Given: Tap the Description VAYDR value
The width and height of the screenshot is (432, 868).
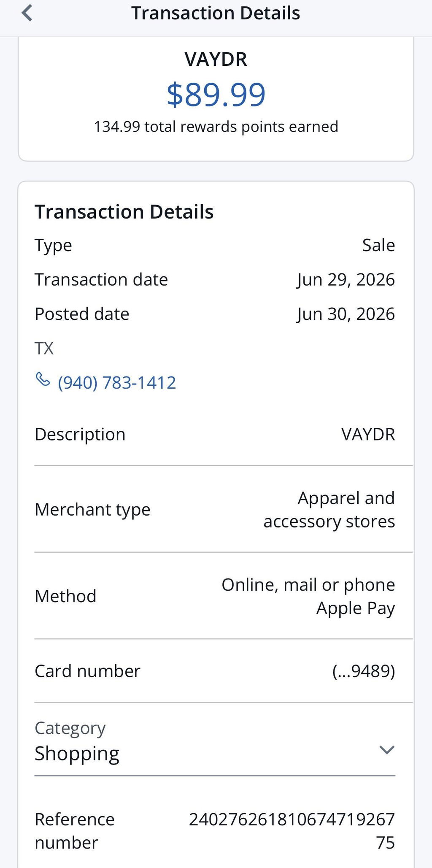Looking at the screenshot, I should (x=368, y=435).
